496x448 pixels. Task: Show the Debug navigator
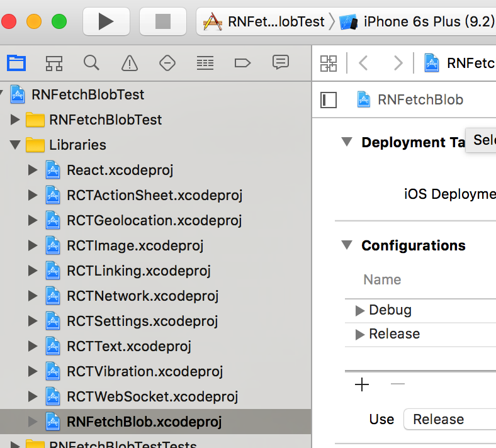[x=205, y=62]
